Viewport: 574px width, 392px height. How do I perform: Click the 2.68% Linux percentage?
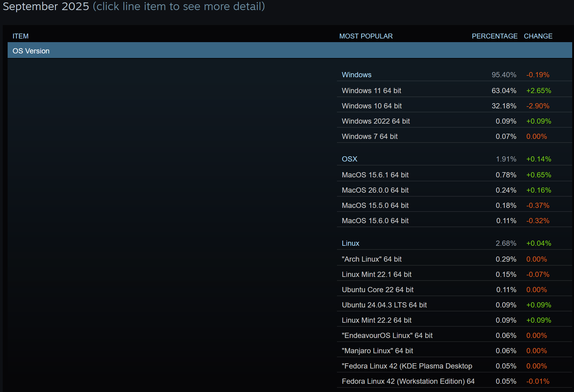[506, 243]
